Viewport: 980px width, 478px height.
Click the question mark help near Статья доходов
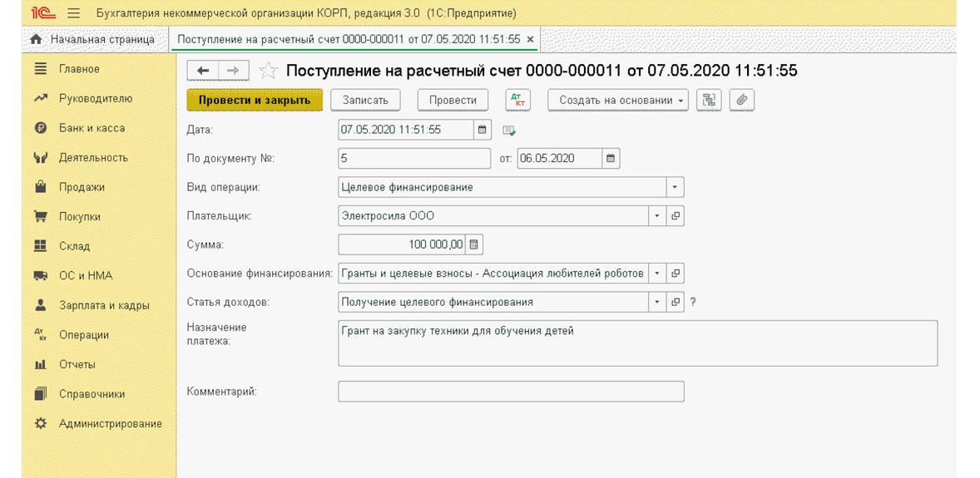693,302
